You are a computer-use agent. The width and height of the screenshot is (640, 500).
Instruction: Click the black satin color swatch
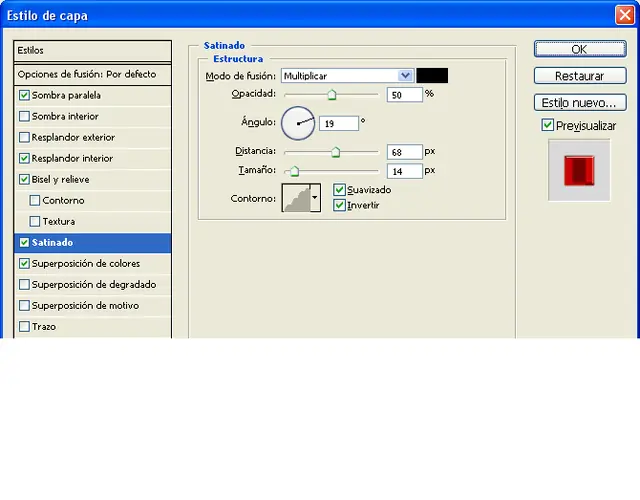[x=432, y=76]
